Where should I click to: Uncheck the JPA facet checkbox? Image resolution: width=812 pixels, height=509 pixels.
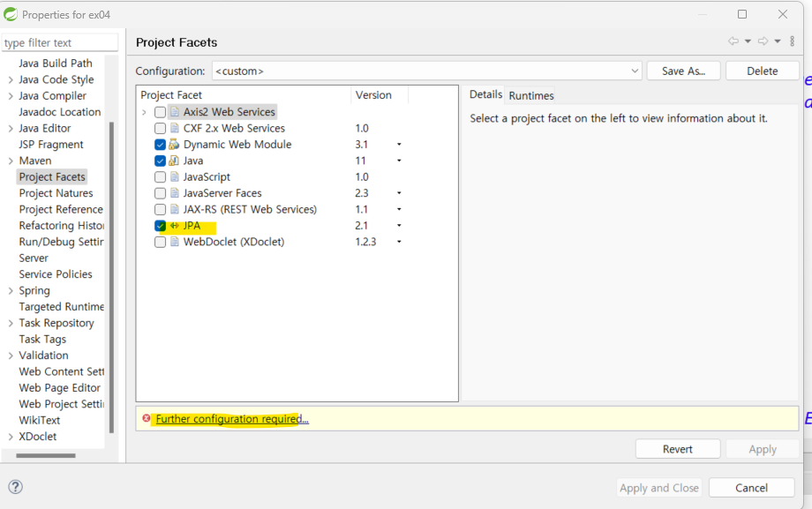coord(160,226)
